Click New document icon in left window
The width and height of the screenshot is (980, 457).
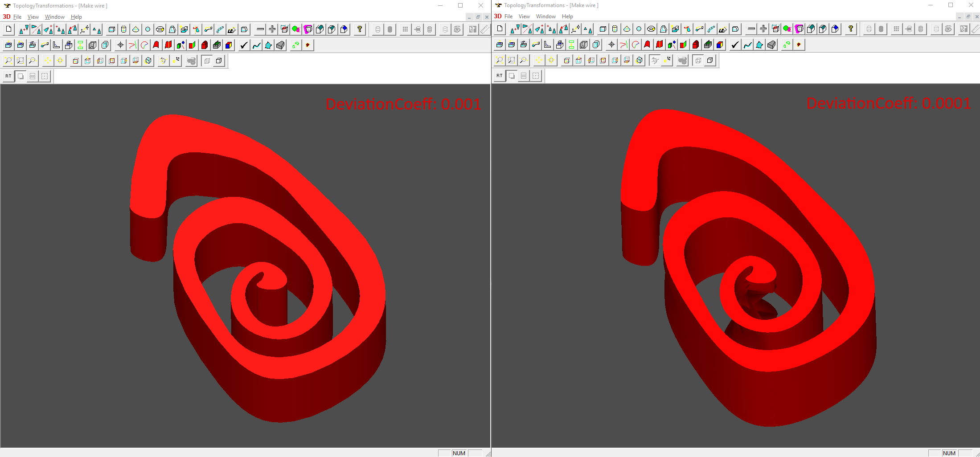click(8, 29)
